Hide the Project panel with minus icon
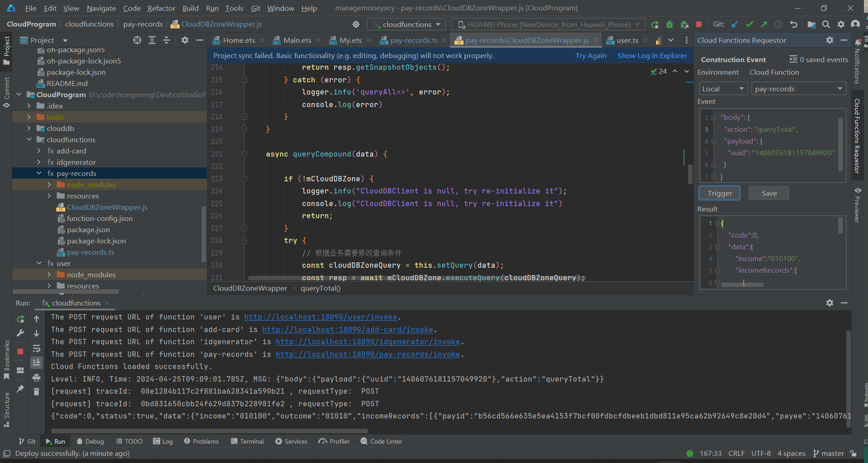 (x=199, y=40)
